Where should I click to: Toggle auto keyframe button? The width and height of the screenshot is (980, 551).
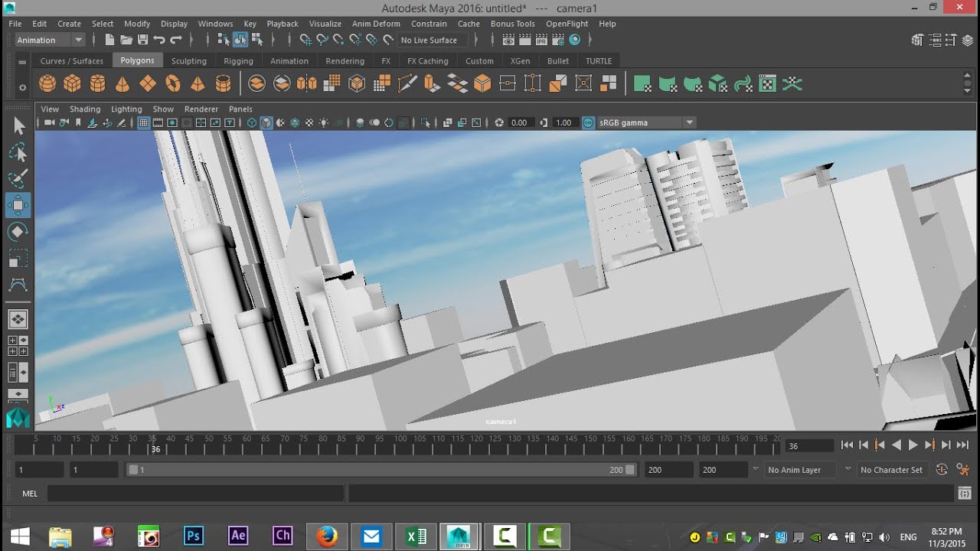click(942, 470)
